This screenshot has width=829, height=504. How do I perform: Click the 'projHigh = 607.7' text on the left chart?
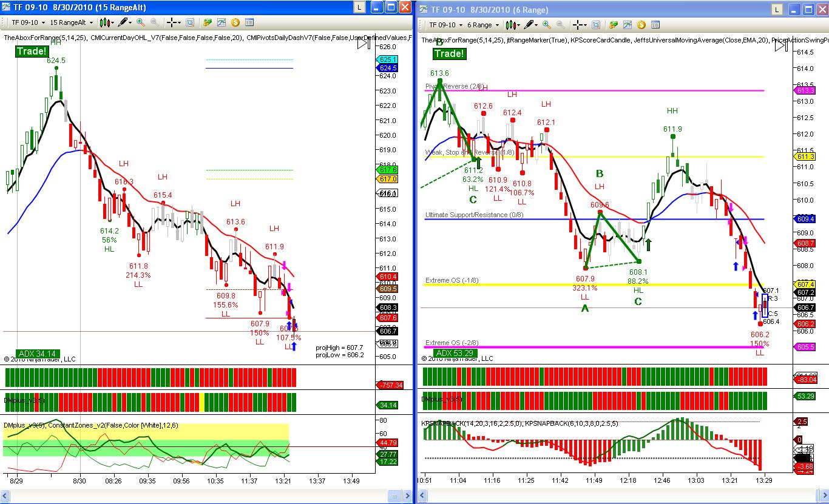339,348
